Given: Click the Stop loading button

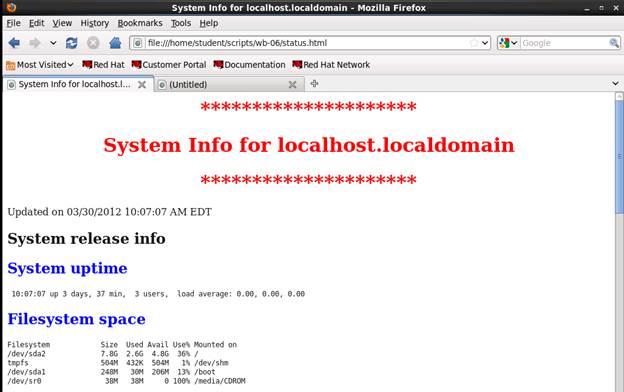Looking at the screenshot, I should (93, 43).
